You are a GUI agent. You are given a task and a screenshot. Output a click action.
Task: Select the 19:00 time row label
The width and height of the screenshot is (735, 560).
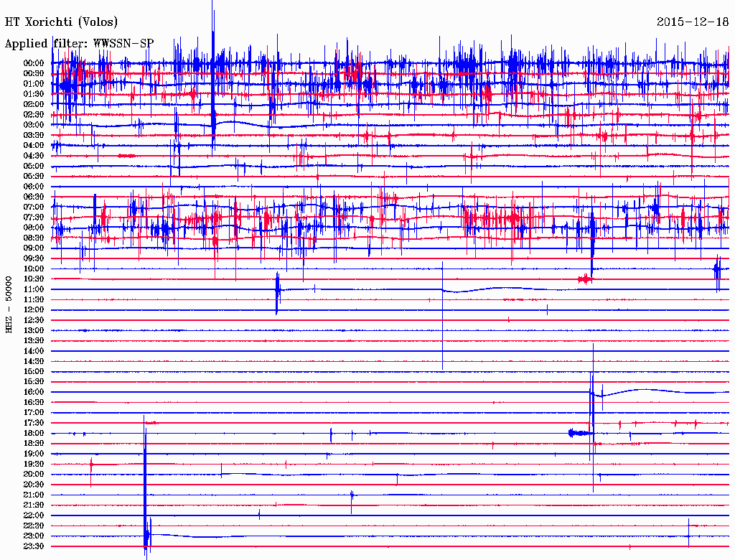34,454
